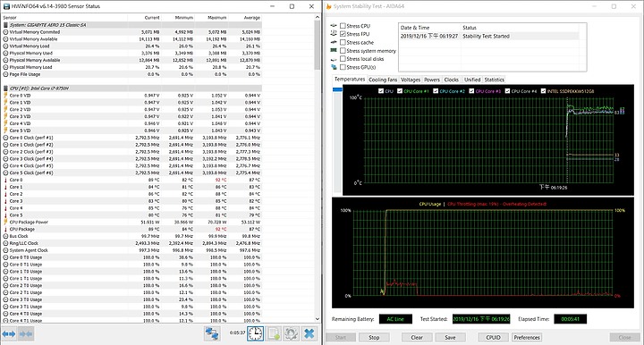Open HWiNFO sensor settings gear icon
This screenshot has width=644, height=345.
[292, 334]
